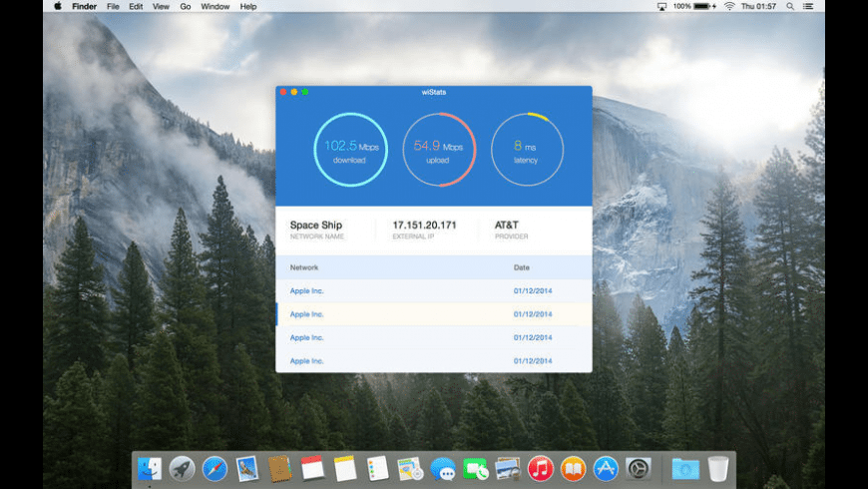Open Spotlight search magnifier in menu bar
This screenshot has height=489, width=868.
[x=790, y=7]
